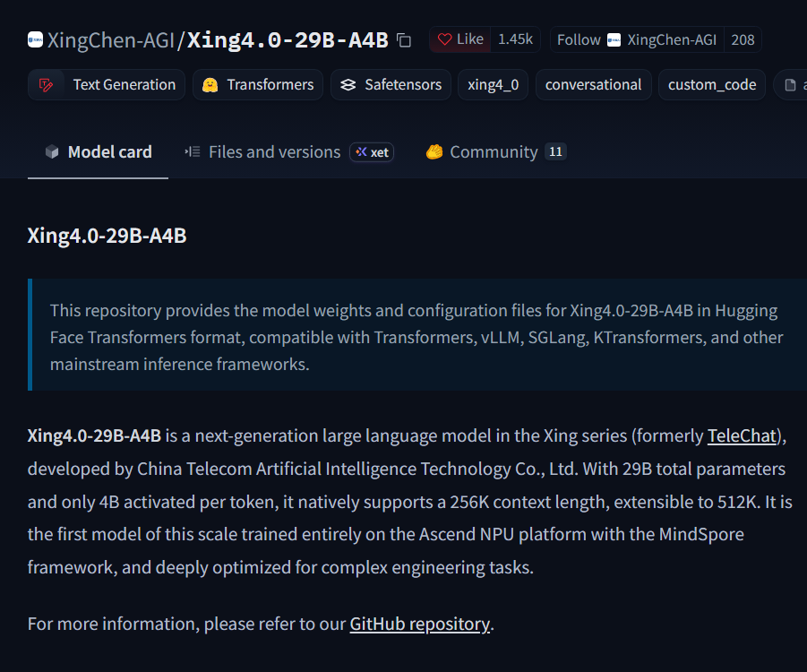Filter by the custom_code tag
This screenshot has height=672, width=807.
(x=712, y=85)
